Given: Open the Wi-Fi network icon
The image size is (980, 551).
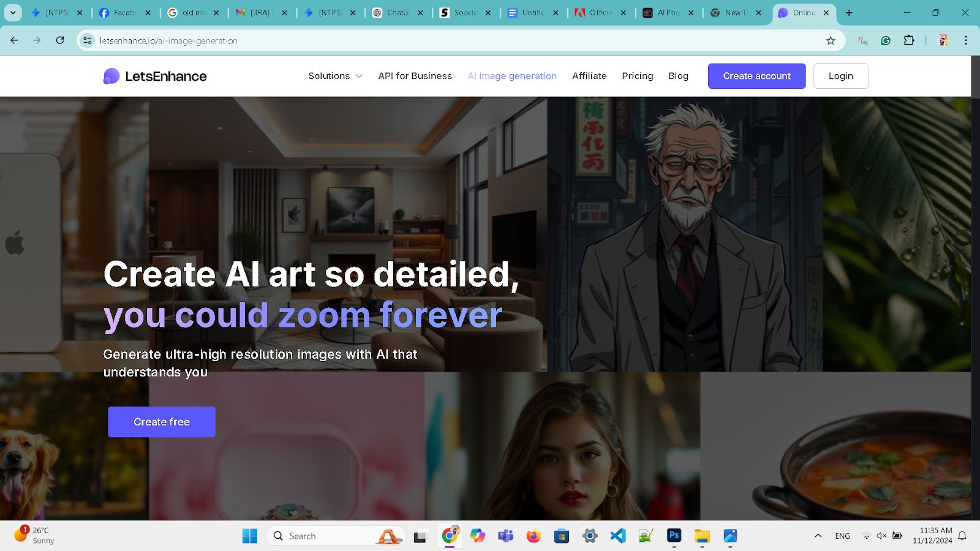Looking at the screenshot, I should coord(866,536).
